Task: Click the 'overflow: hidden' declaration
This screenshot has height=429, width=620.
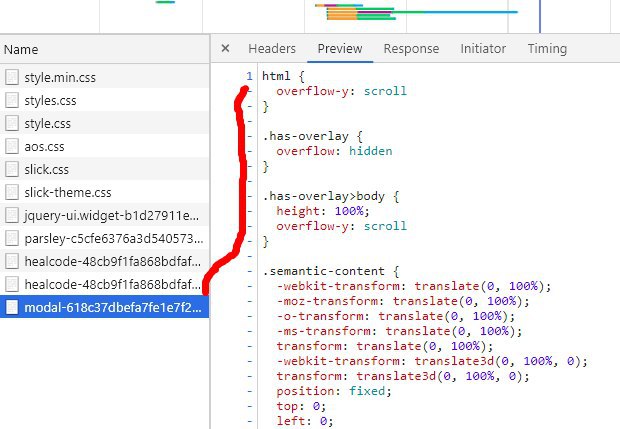Action: pos(334,151)
